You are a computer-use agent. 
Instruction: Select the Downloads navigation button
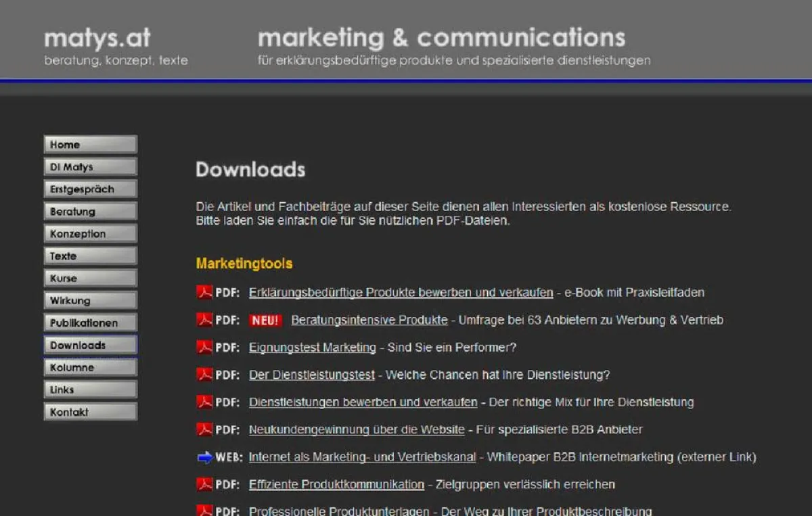click(x=90, y=345)
